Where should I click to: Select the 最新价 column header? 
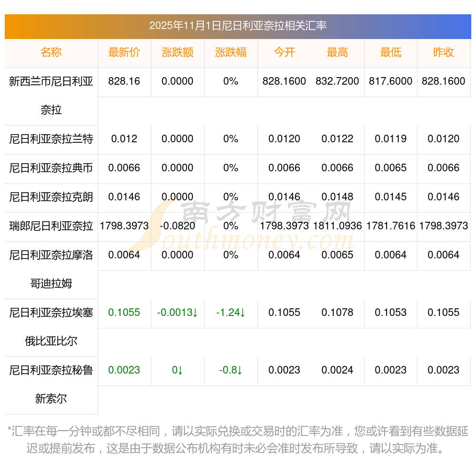(124, 53)
